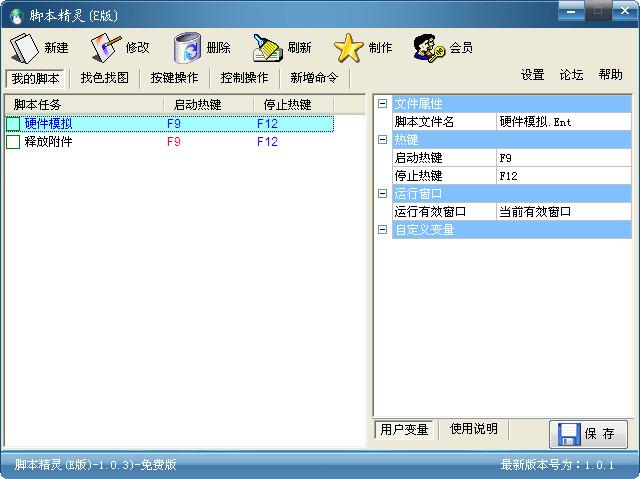This screenshot has width=640, height=479.
Task: Close the 脚本精灵 window
Action: pyautogui.click(x=624, y=11)
